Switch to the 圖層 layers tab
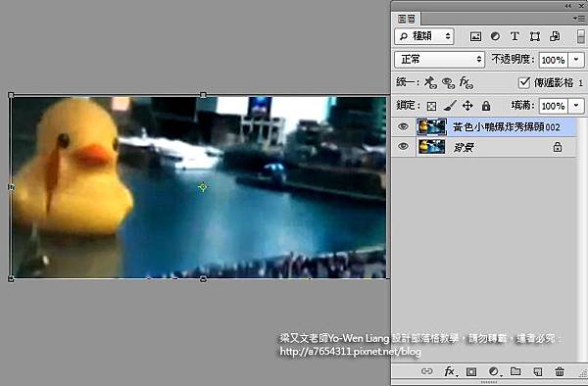588x386 pixels. (x=407, y=19)
